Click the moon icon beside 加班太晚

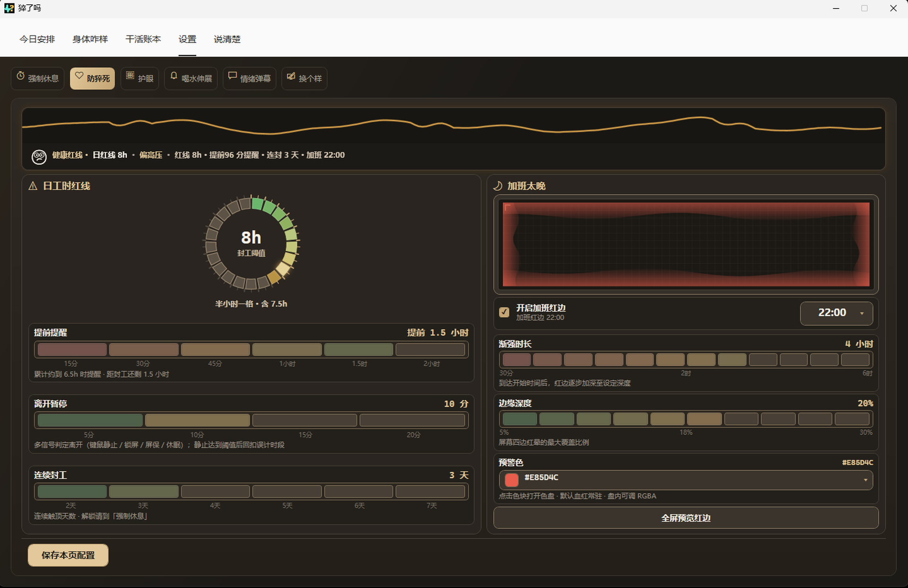(498, 186)
